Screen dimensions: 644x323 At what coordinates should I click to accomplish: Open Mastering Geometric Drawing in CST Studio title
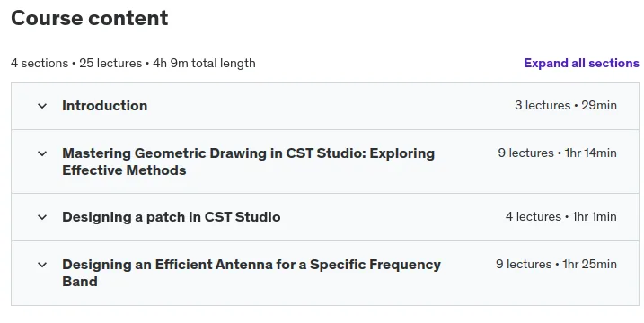(249, 161)
